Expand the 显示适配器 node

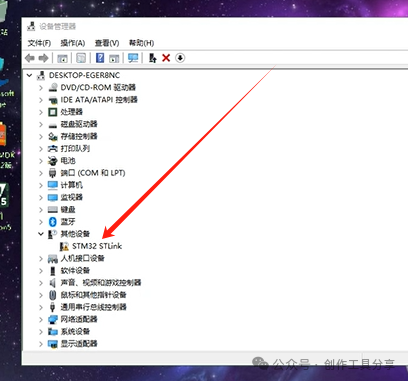41,344
